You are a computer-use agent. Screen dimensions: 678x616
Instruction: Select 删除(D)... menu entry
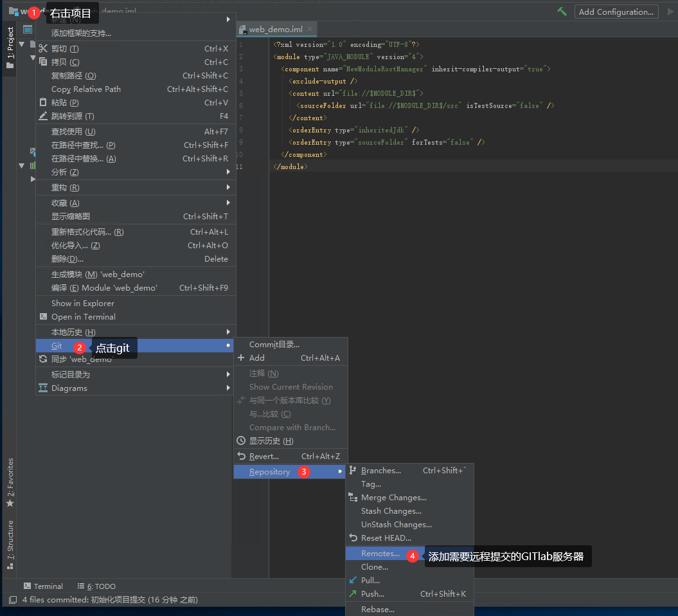[136, 258]
